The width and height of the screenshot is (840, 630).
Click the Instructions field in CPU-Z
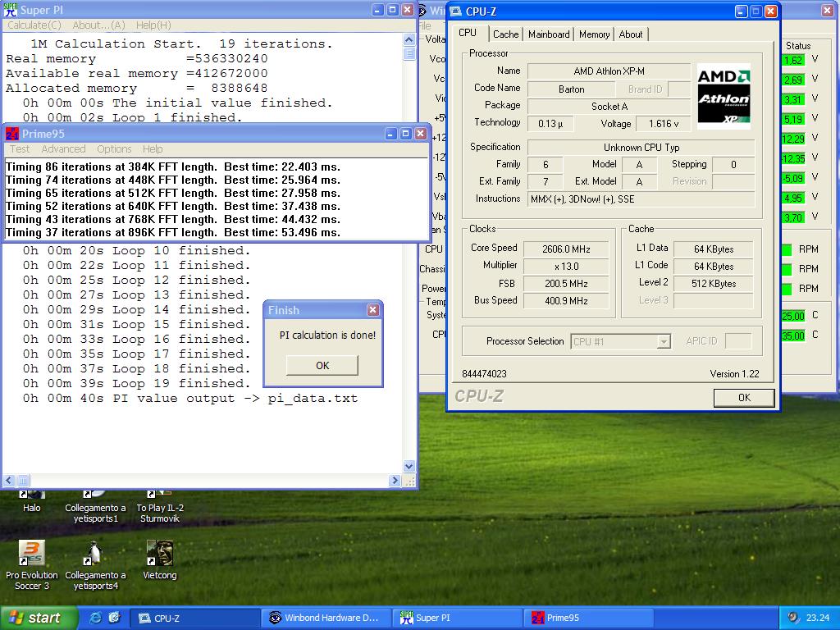pyautogui.click(x=641, y=199)
